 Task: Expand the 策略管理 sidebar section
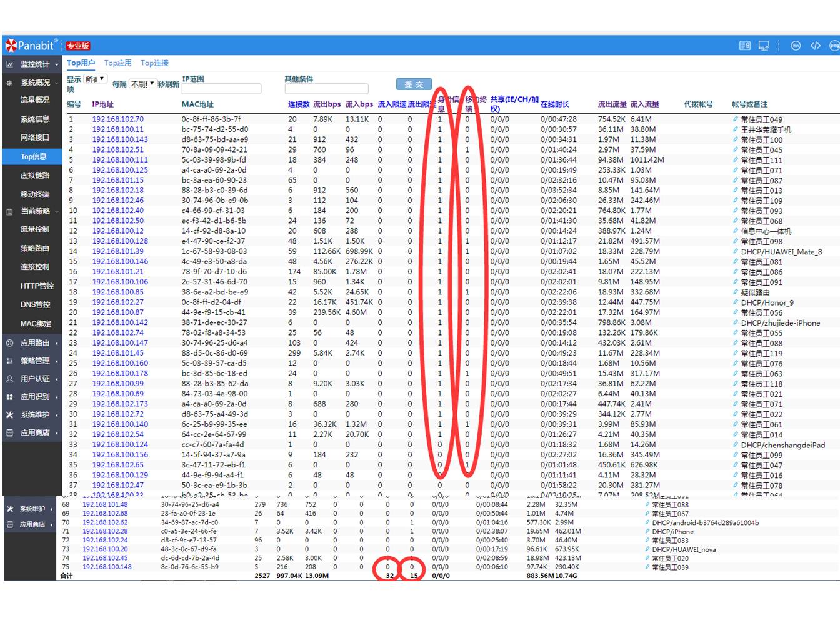(x=56, y=361)
